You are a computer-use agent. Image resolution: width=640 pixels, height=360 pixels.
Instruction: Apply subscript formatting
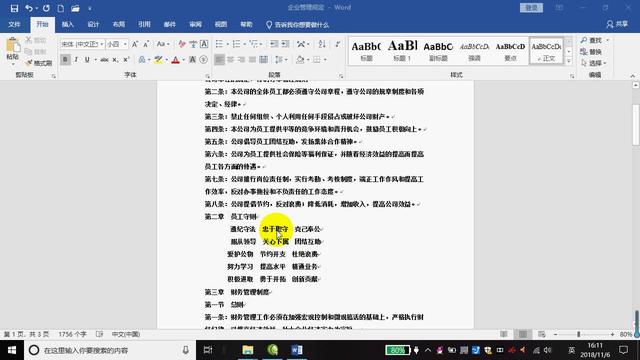click(116, 60)
